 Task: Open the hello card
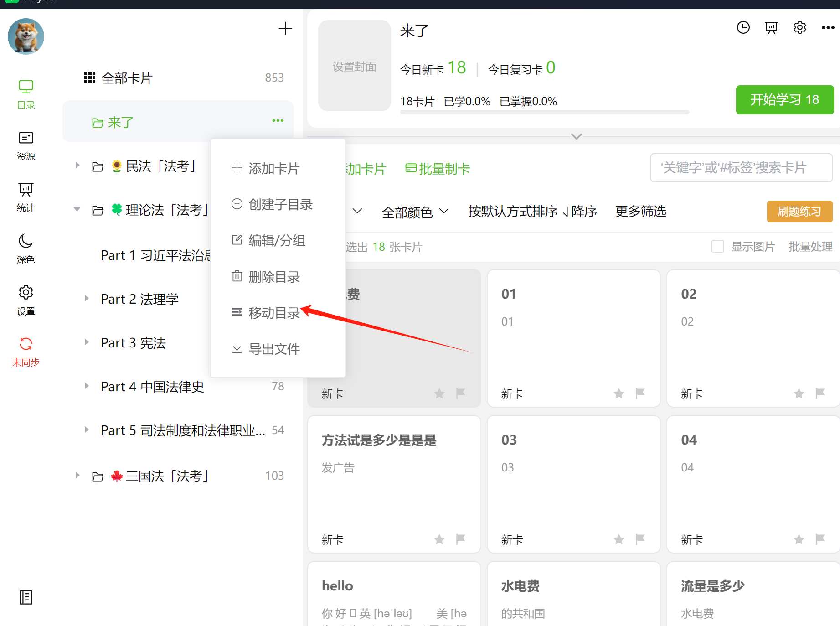394,594
